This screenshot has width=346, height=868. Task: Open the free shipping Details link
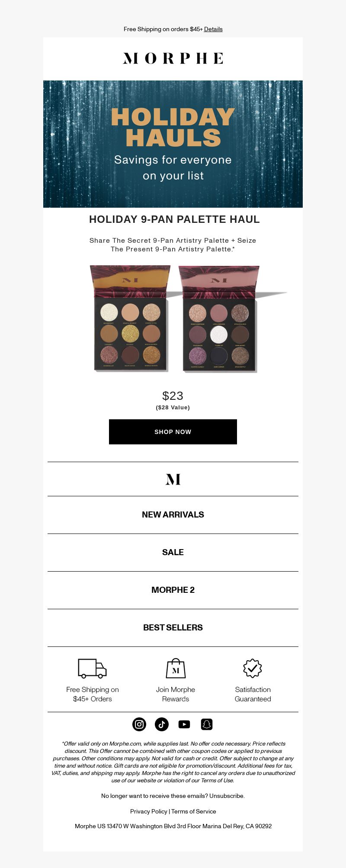point(213,29)
